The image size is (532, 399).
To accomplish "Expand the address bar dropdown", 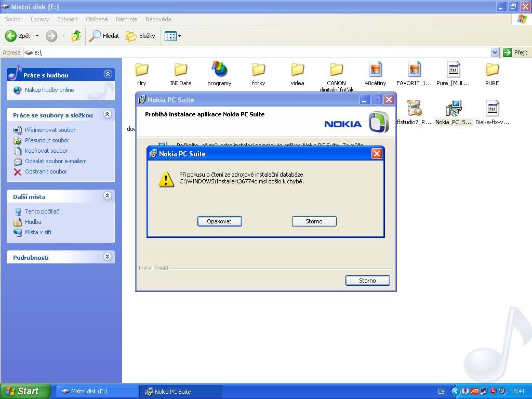I will pyautogui.click(x=495, y=52).
